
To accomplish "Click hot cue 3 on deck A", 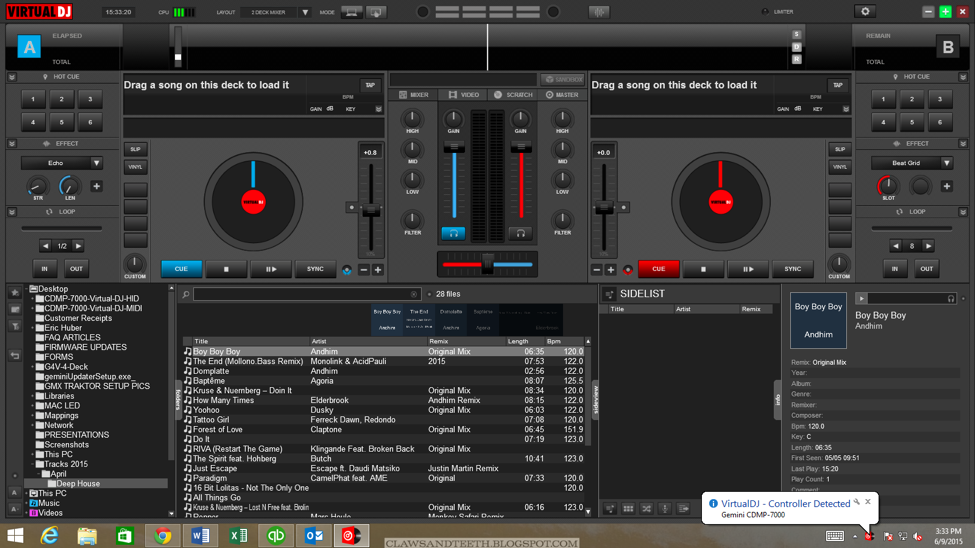I will point(90,100).
